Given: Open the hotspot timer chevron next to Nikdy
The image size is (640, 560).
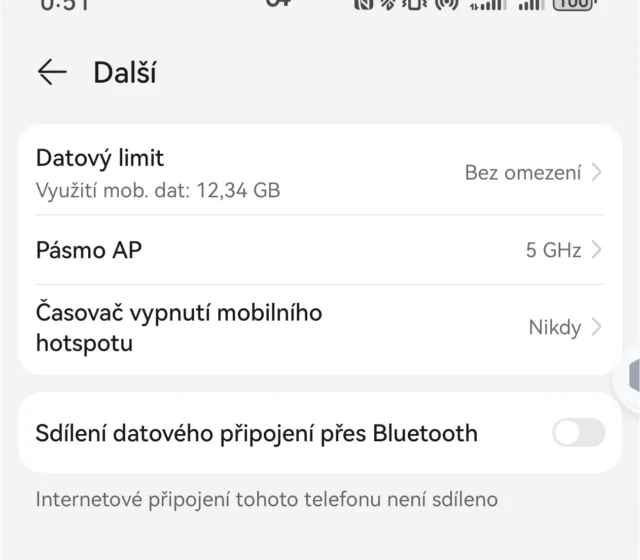Looking at the screenshot, I should click(x=597, y=327).
